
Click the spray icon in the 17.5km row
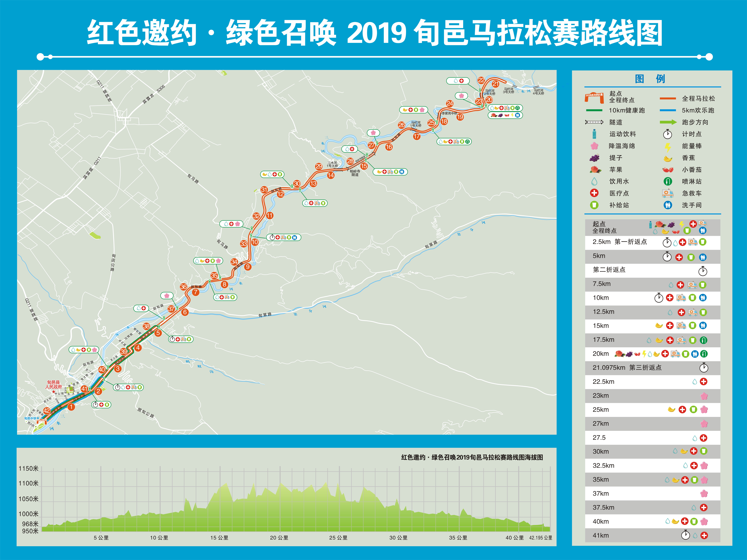point(703,340)
